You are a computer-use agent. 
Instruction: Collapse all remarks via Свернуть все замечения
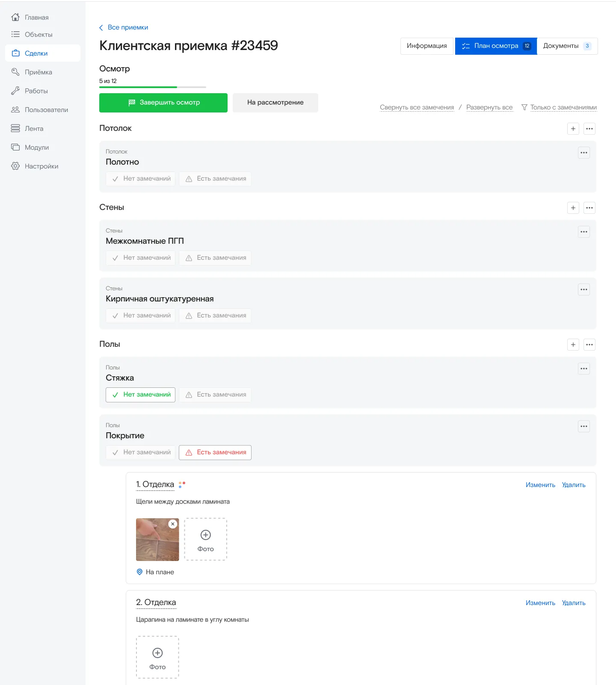(417, 107)
